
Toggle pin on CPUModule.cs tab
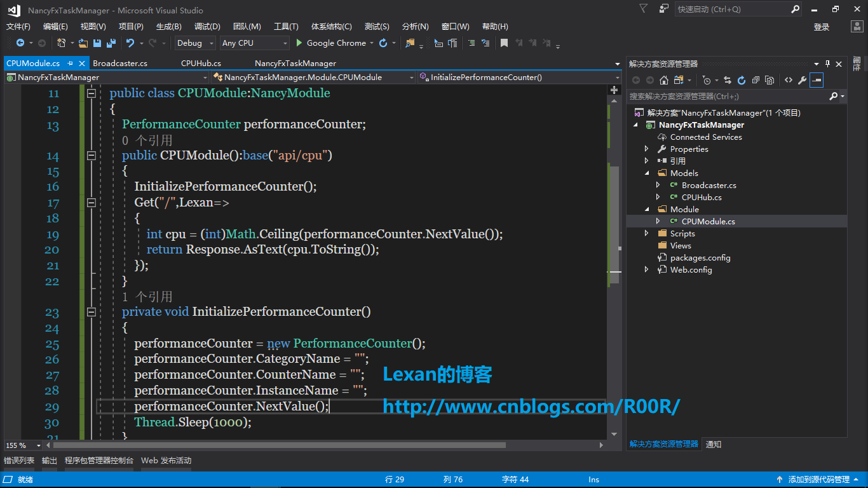(71, 63)
